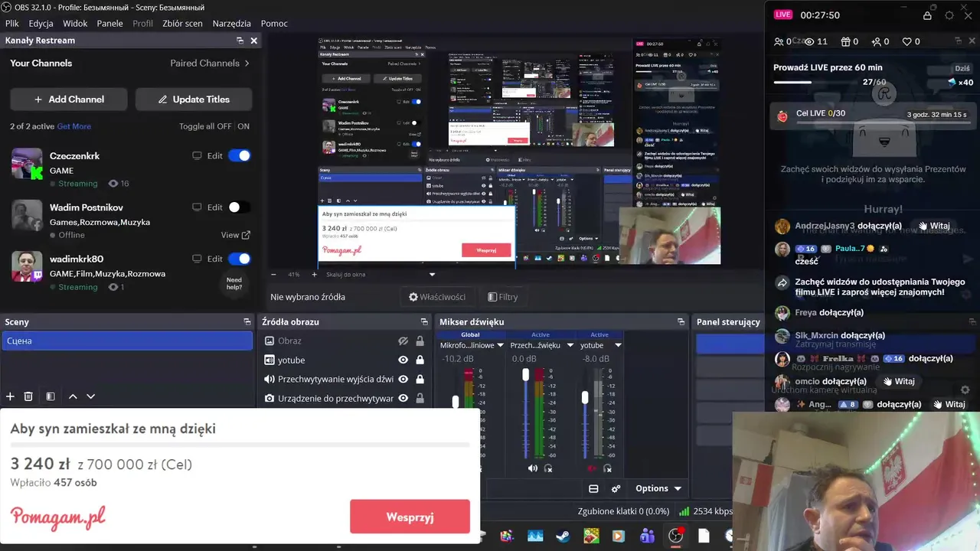Viewport: 980px width, 551px height.
Task: Select the Сцена scene
Action: pyautogui.click(x=127, y=341)
